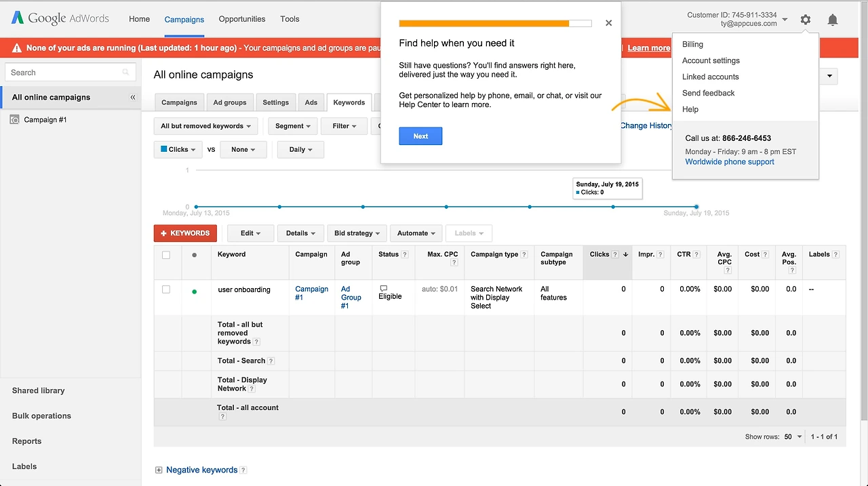
Task: Click the Clicks column help icon
Action: pos(615,255)
